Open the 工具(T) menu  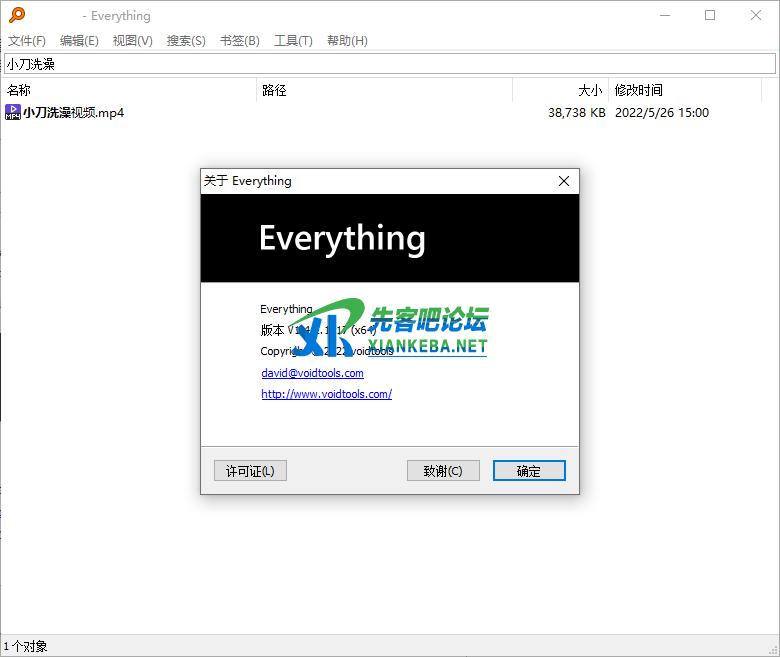click(293, 40)
